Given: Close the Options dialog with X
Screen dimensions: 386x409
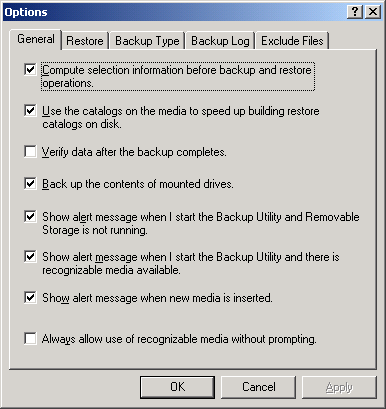Looking at the screenshot, I should [373, 12].
